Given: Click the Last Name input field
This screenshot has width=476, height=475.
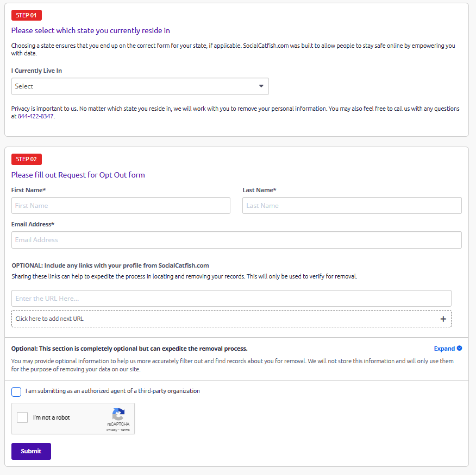Looking at the screenshot, I should click(x=352, y=205).
